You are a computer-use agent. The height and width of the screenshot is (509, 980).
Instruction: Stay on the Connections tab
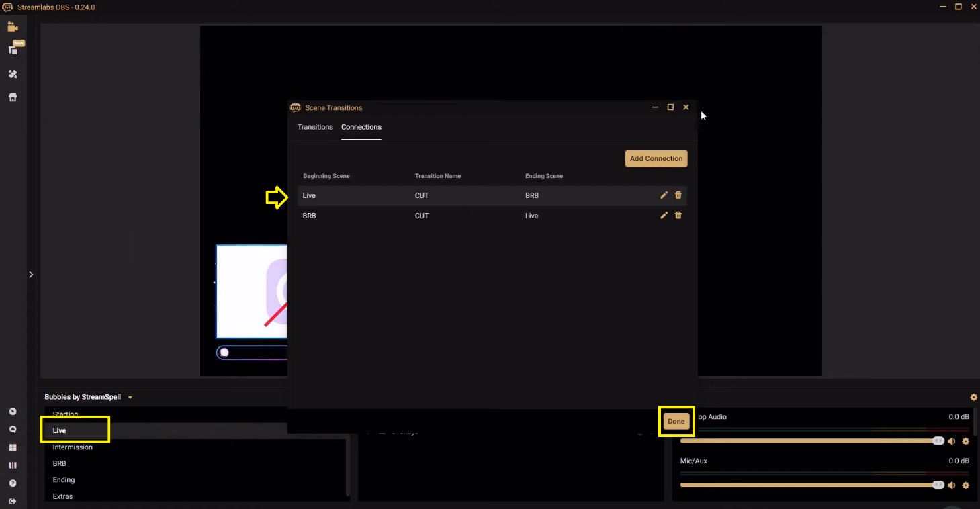coord(361,127)
